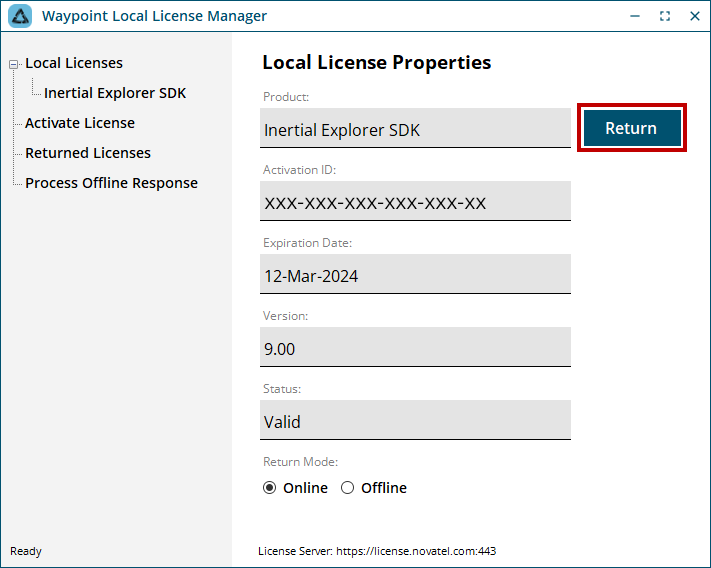Choose Offline return mode
Screen dimensions: 711x568
(374, 488)
